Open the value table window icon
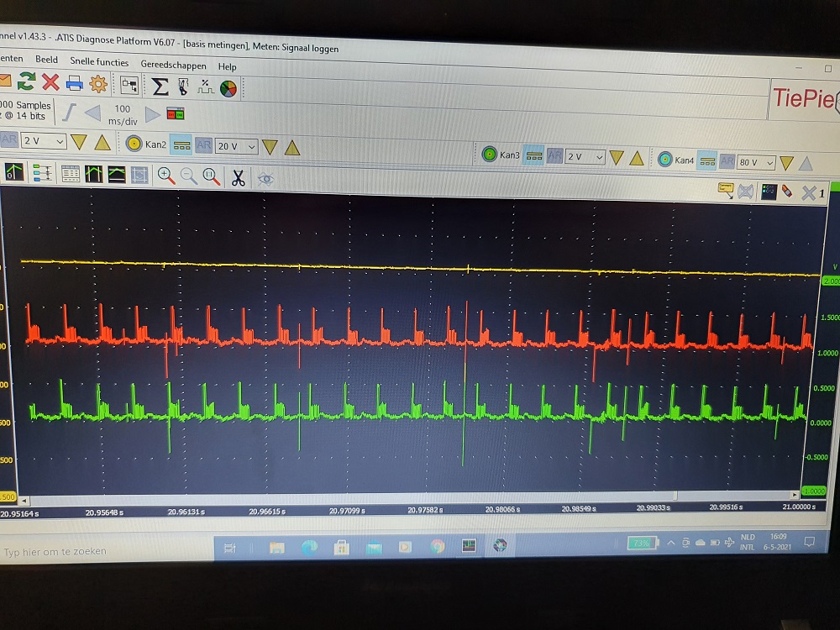The height and width of the screenshot is (630, 840). pos(71,174)
